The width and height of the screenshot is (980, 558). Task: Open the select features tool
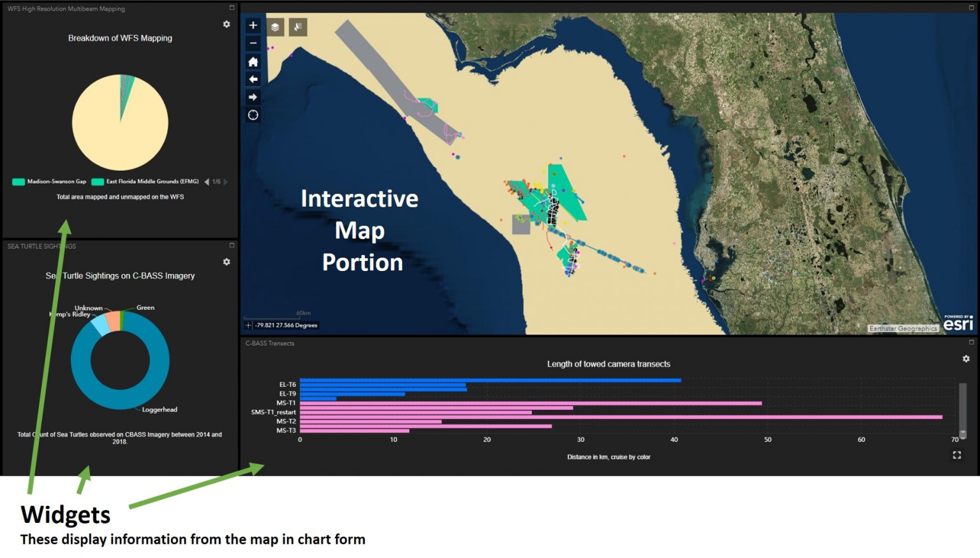coord(298,27)
